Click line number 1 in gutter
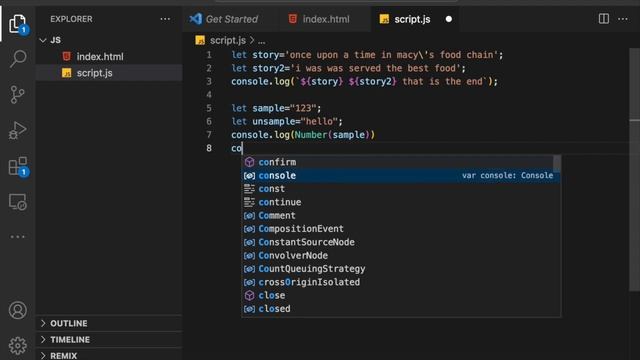Image resolution: width=640 pixels, height=360 pixels. (209, 55)
